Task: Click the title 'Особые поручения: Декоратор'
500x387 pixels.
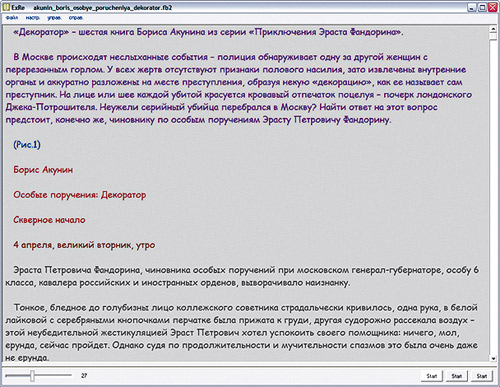Action: pos(80,195)
